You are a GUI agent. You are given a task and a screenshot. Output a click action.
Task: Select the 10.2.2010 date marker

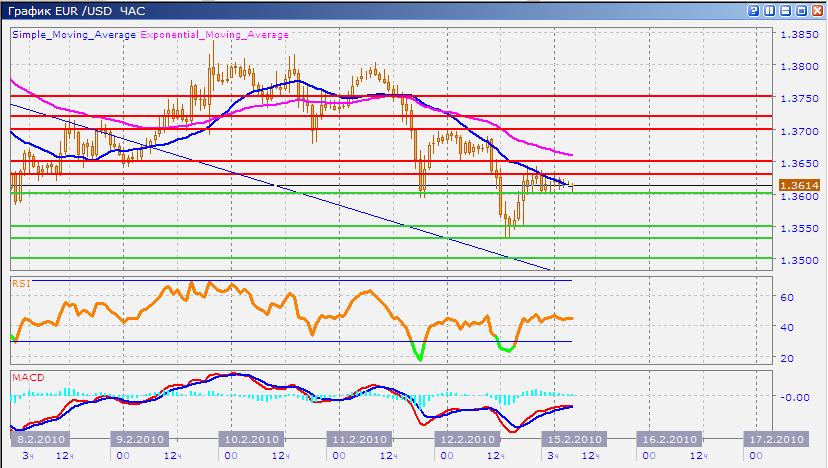[251, 439]
